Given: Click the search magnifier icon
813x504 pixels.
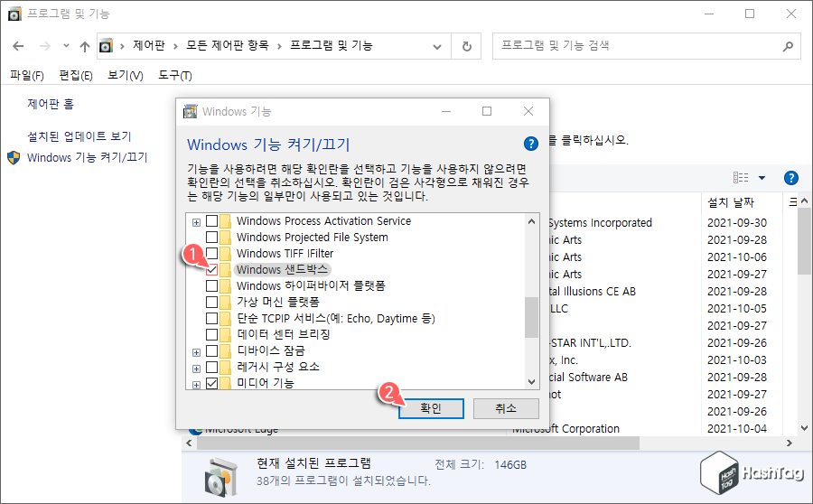Looking at the screenshot, I should [788, 46].
